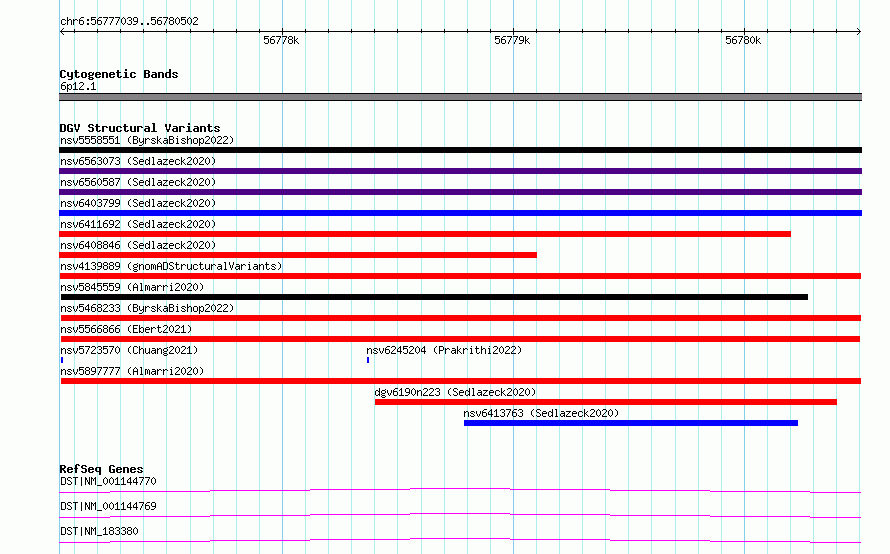Open nsv6408846 (Sedlazeck2020) label
This screenshot has width=890, height=554.
click(138, 245)
